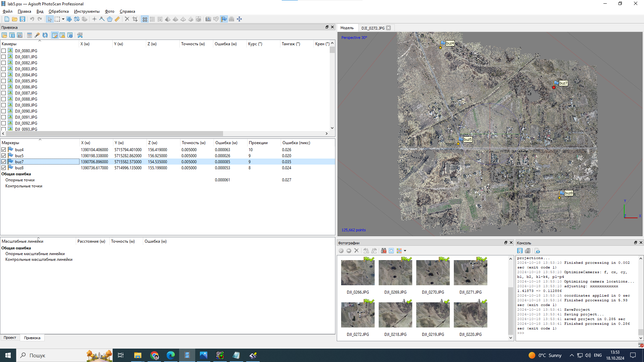Expand thumbnail view options dropdown
This screenshot has height=362, width=644.
click(x=405, y=251)
